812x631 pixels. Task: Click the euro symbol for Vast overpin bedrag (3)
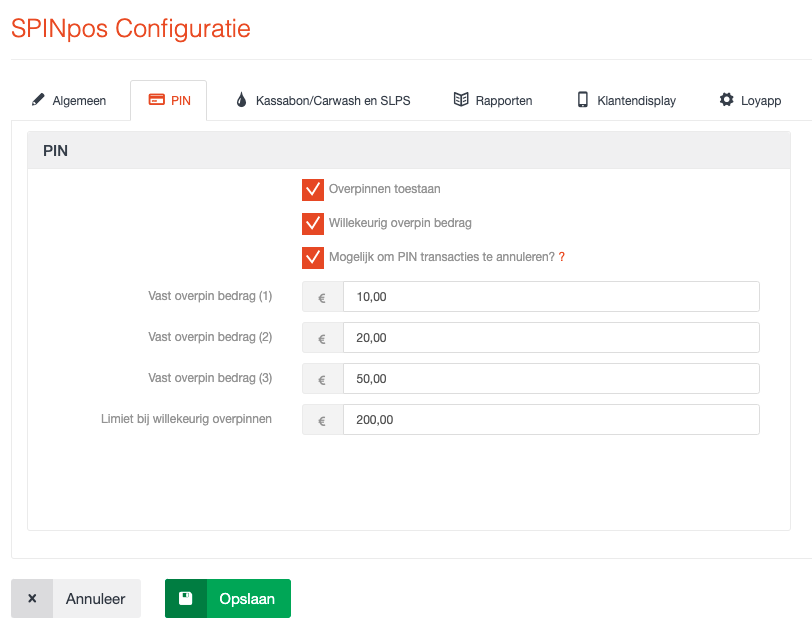(x=322, y=379)
